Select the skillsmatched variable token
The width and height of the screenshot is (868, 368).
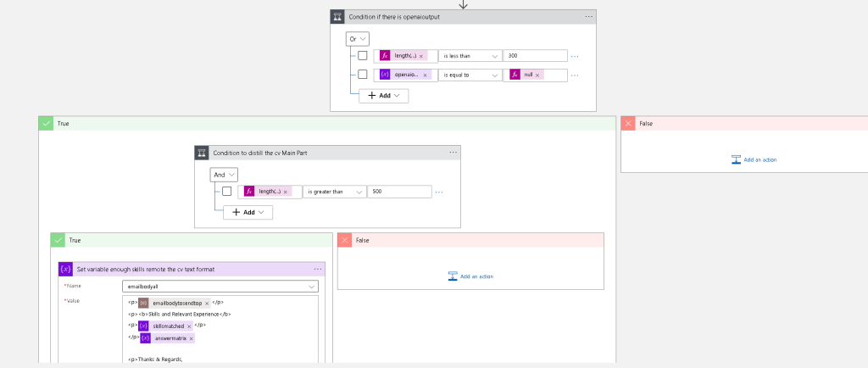tap(166, 326)
